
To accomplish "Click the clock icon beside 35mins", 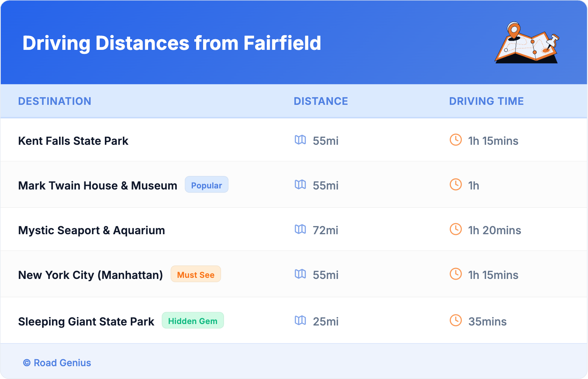I will pos(456,321).
